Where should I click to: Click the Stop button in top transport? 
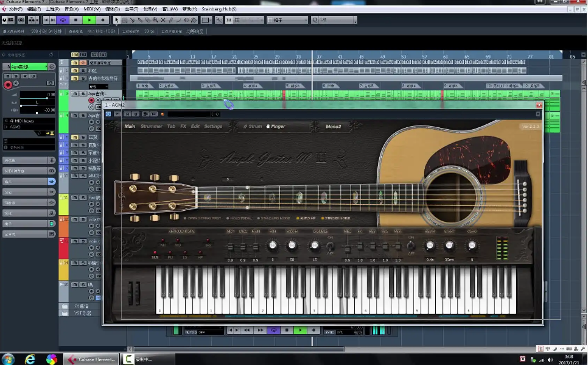click(x=75, y=20)
